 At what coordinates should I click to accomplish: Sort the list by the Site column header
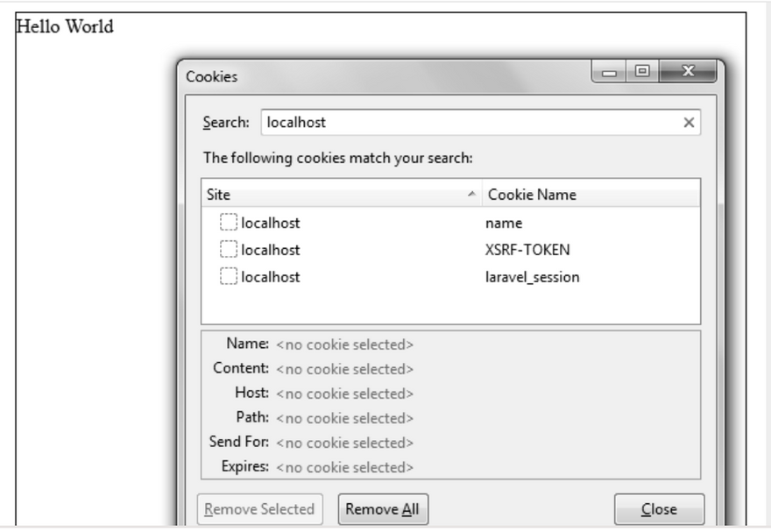coord(333,195)
